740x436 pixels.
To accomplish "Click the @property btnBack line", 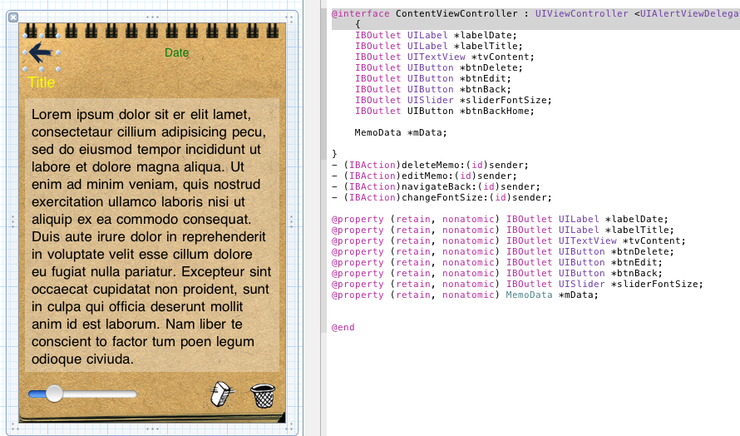I will click(497, 274).
